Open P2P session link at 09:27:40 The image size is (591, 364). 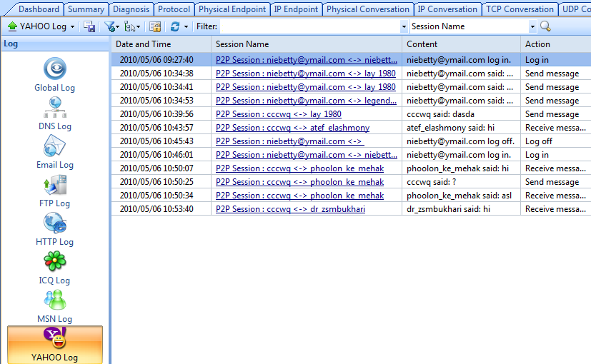[307, 60]
